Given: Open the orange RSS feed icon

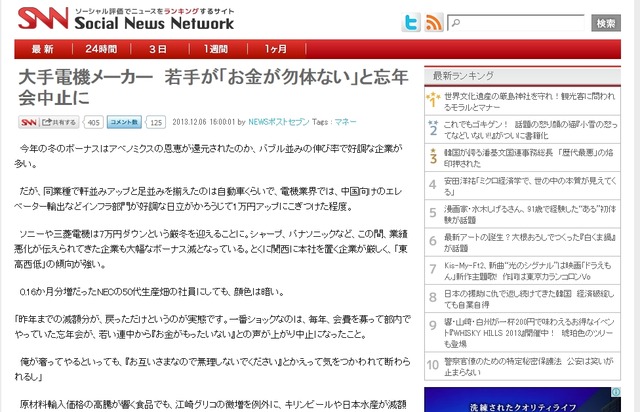Looking at the screenshot, I should pos(433,22).
